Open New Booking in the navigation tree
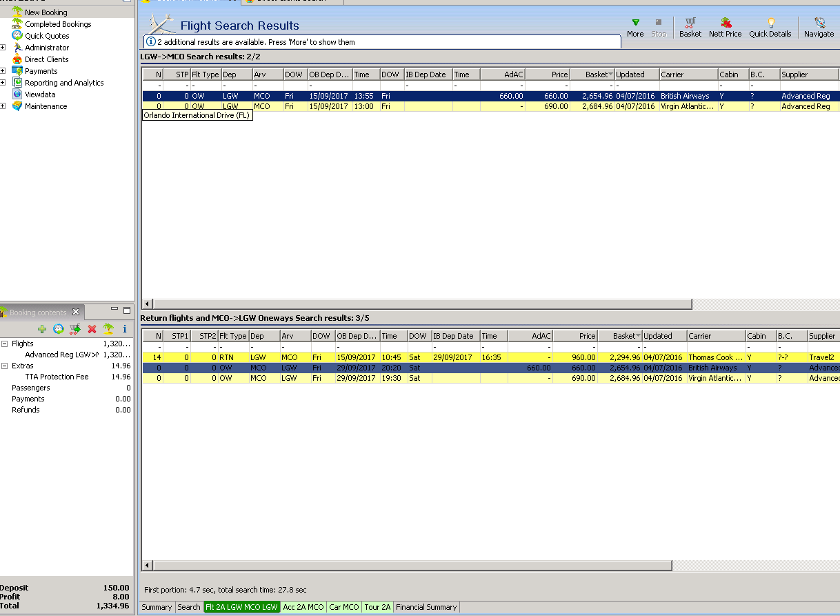840x616 pixels. [46, 12]
